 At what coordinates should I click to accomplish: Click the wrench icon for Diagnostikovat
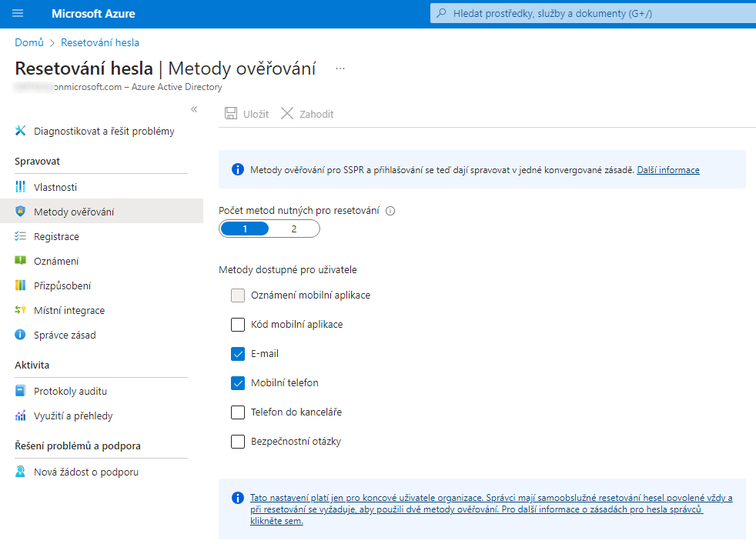[20, 131]
